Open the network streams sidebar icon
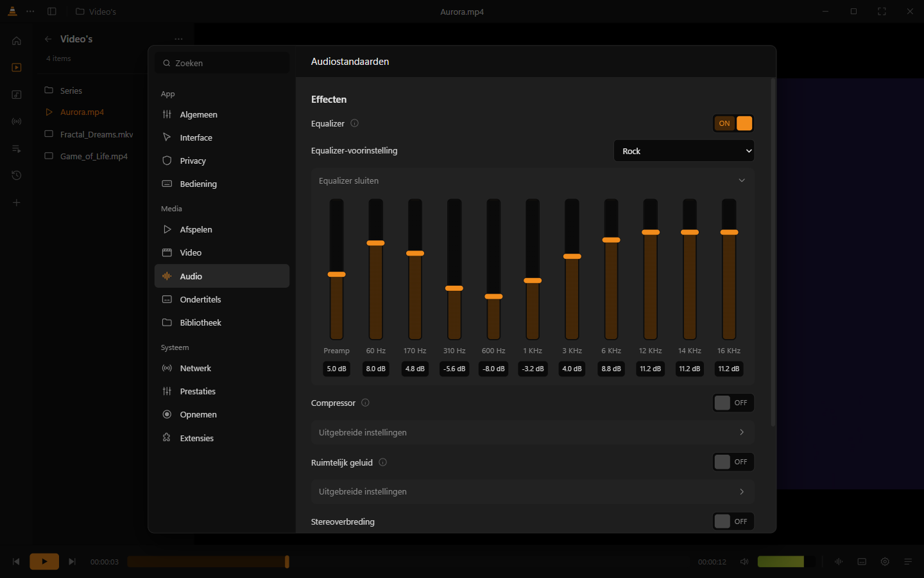 17,121
